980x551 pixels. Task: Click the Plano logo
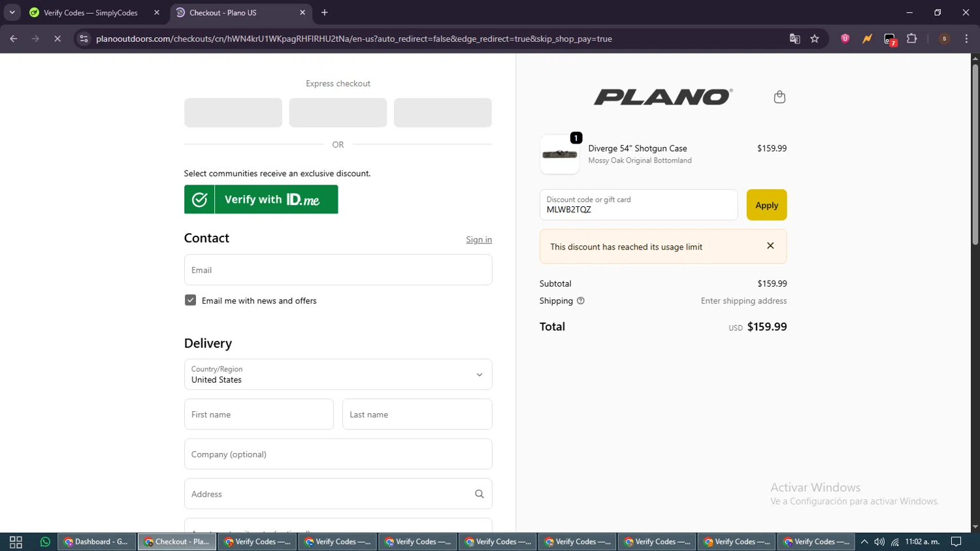pyautogui.click(x=663, y=97)
